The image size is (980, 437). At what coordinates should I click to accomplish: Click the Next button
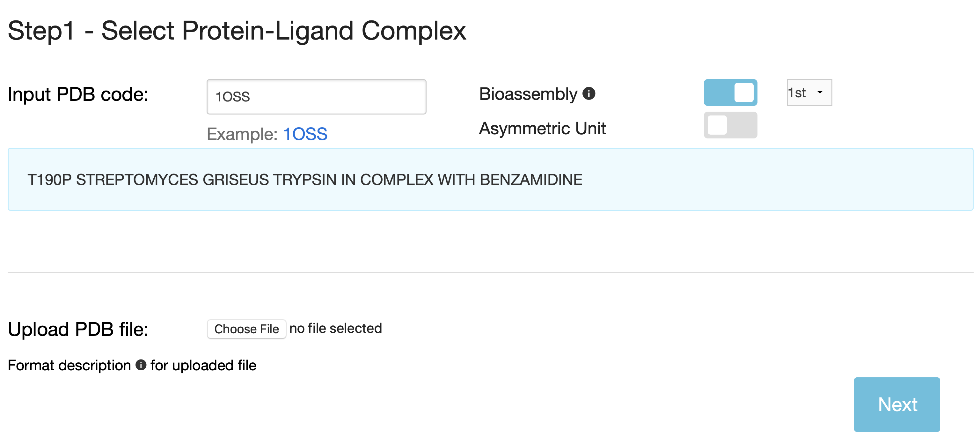(x=896, y=404)
